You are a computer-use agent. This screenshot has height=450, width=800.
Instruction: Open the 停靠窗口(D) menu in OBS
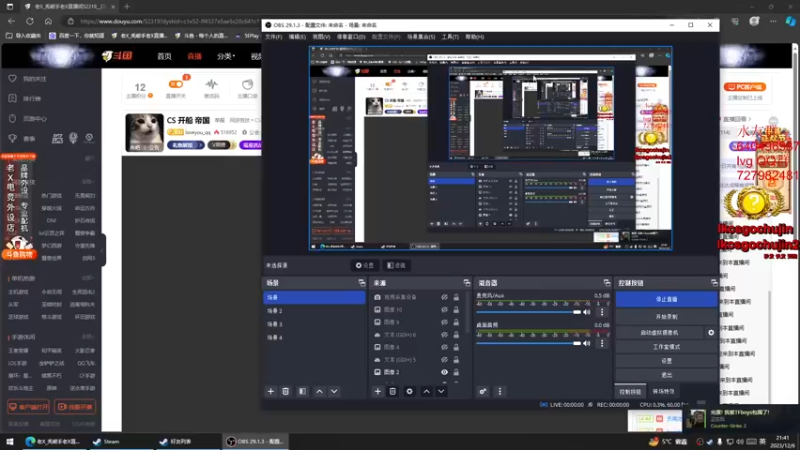351,37
